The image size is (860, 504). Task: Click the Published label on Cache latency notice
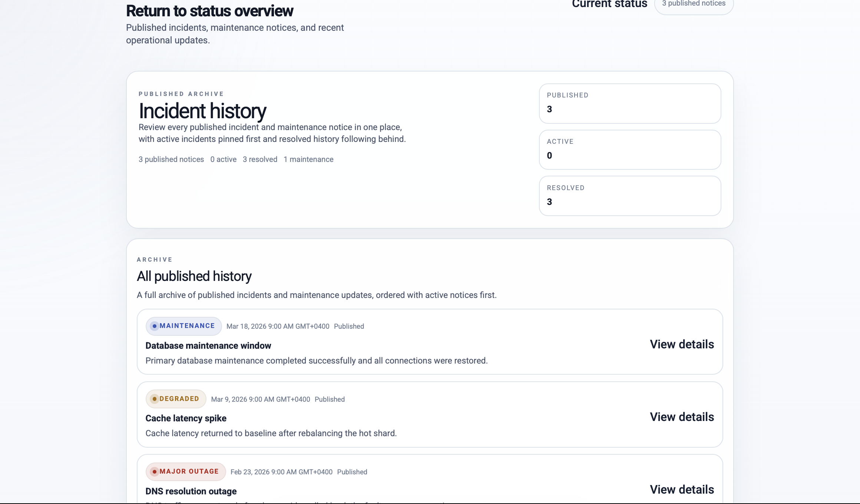point(330,399)
